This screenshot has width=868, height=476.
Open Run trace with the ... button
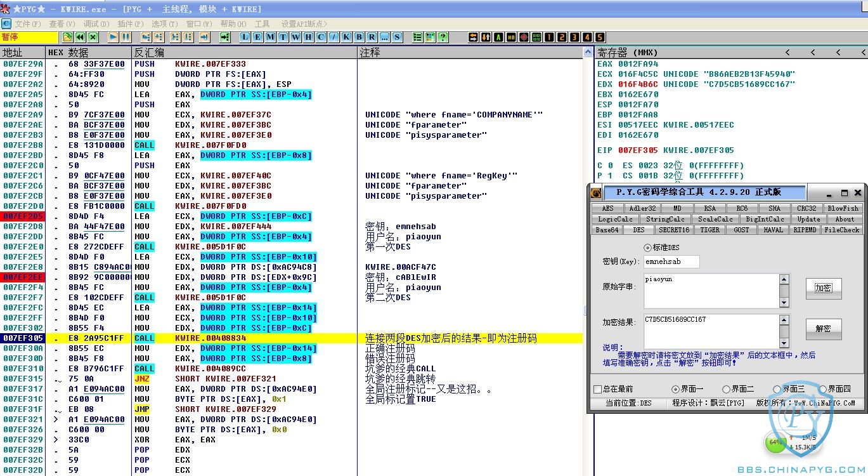point(384,37)
